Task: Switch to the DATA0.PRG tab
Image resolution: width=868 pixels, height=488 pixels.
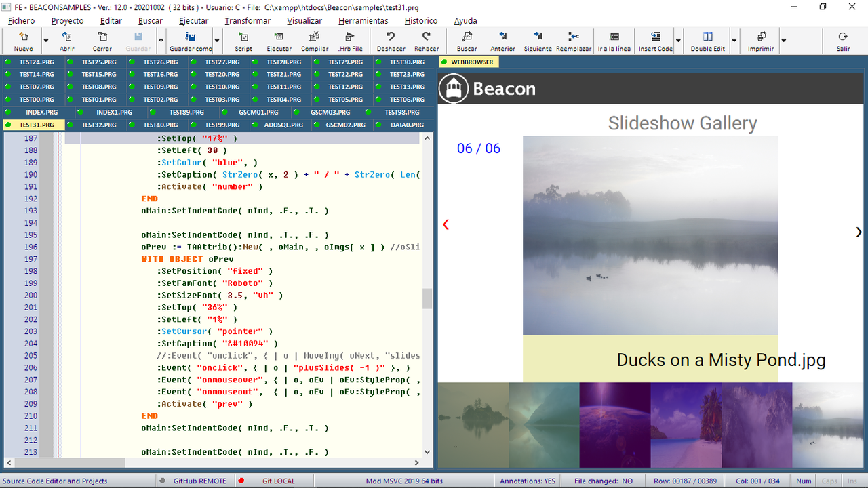Action: (x=403, y=125)
